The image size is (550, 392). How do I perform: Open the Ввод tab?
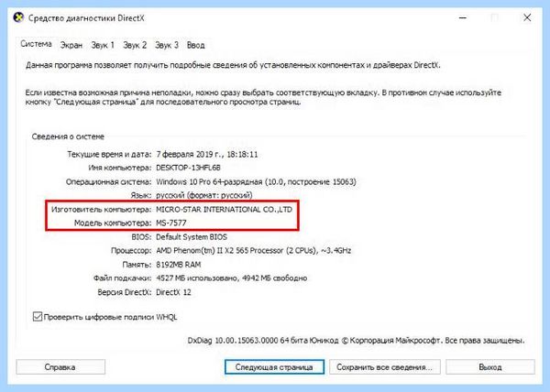pos(196,45)
